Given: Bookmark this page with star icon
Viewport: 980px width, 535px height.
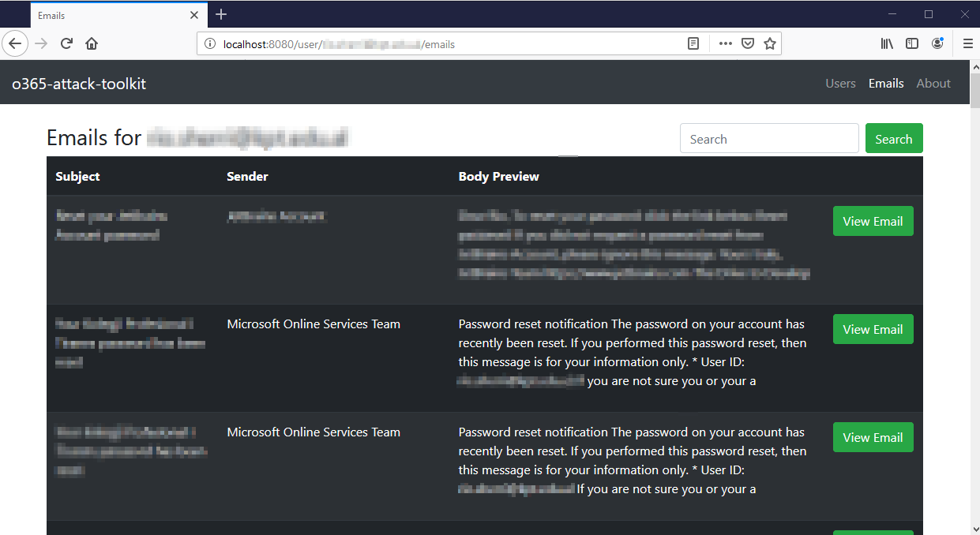Looking at the screenshot, I should 769,44.
